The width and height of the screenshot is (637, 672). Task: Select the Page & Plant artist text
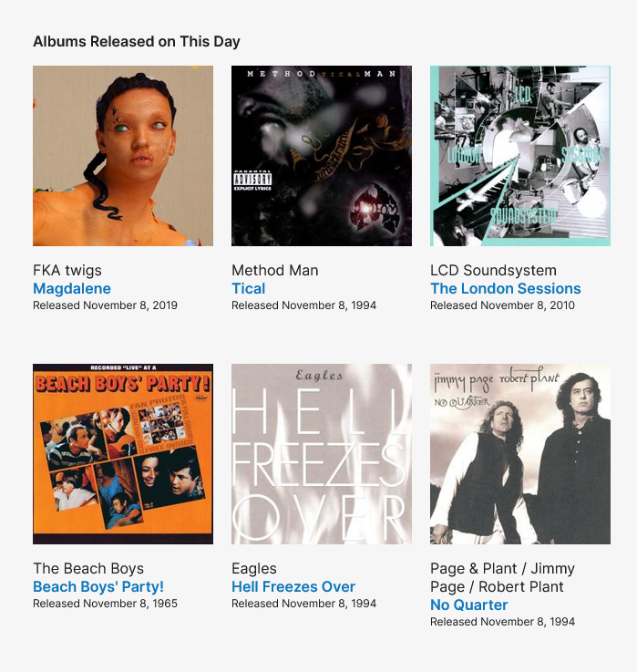tap(502, 577)
